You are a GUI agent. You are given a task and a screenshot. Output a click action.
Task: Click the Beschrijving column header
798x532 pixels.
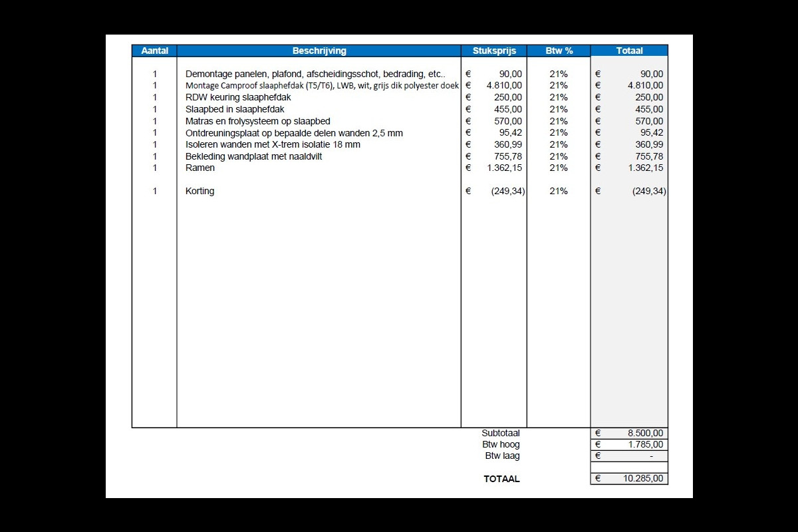(x=319, y=51)
